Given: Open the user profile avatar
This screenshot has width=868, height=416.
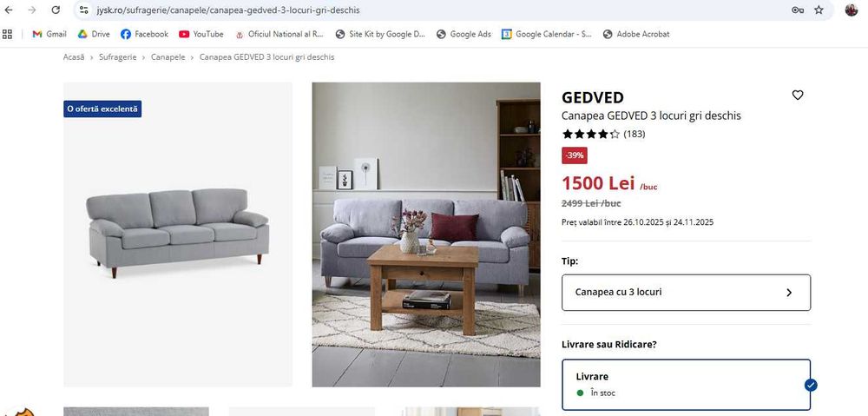Looking at the screenshot, I should pos(852,10).
